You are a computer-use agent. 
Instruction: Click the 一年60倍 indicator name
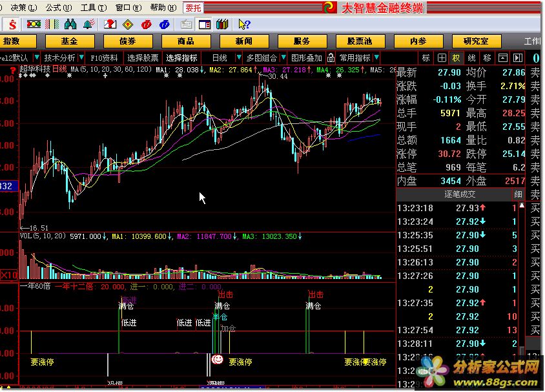(x=35, y=287)
